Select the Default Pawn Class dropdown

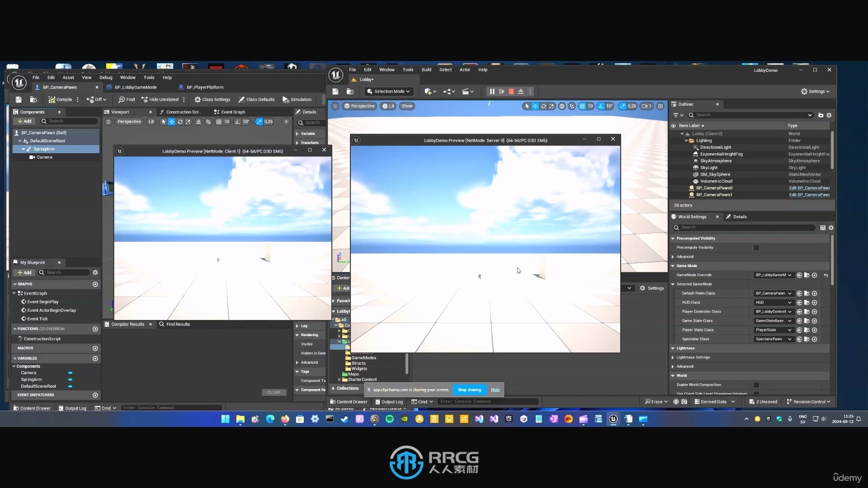coord(772,293)
